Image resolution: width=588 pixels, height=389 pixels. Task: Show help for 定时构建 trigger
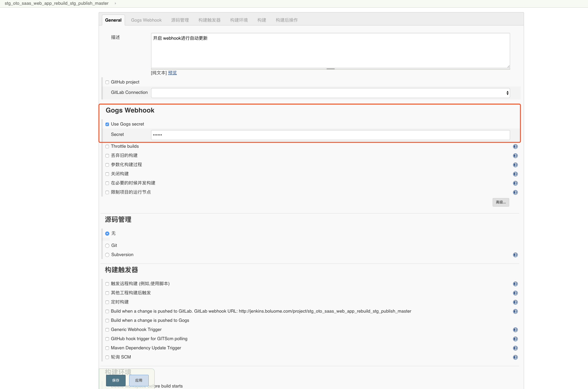[x=515, y=302]
